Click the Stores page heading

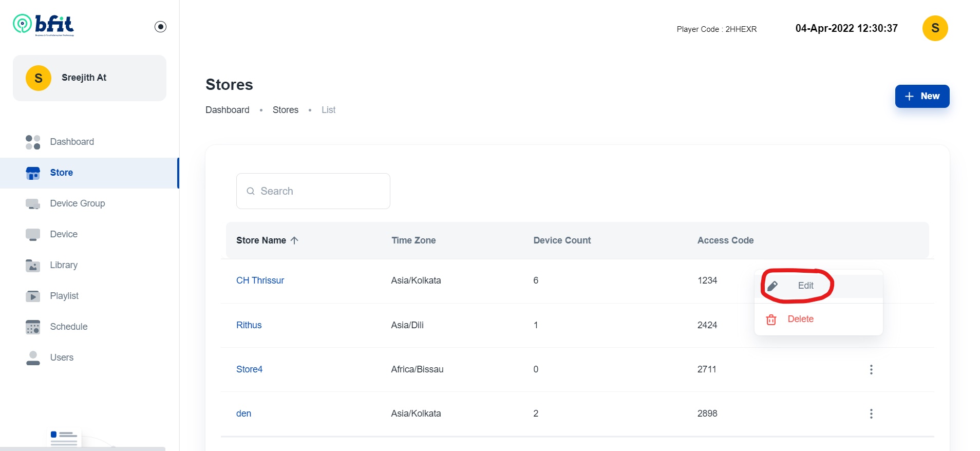point(229,85)
